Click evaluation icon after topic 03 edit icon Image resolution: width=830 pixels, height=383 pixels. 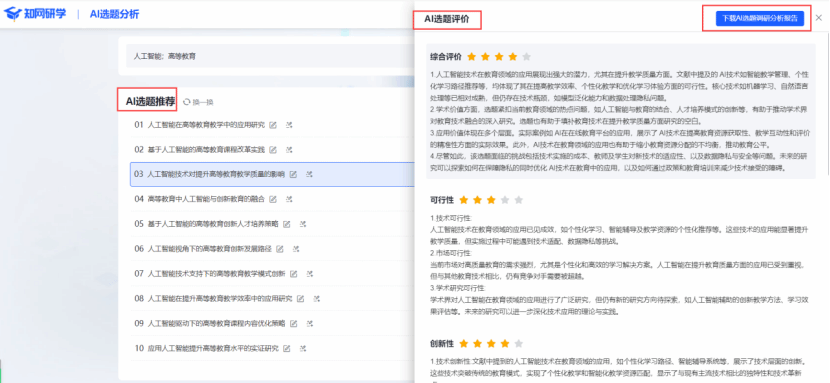click(309, 174)
